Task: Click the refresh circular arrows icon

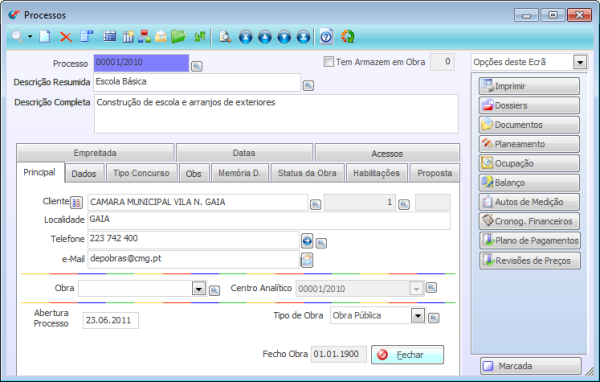Action: click(347, 37)
